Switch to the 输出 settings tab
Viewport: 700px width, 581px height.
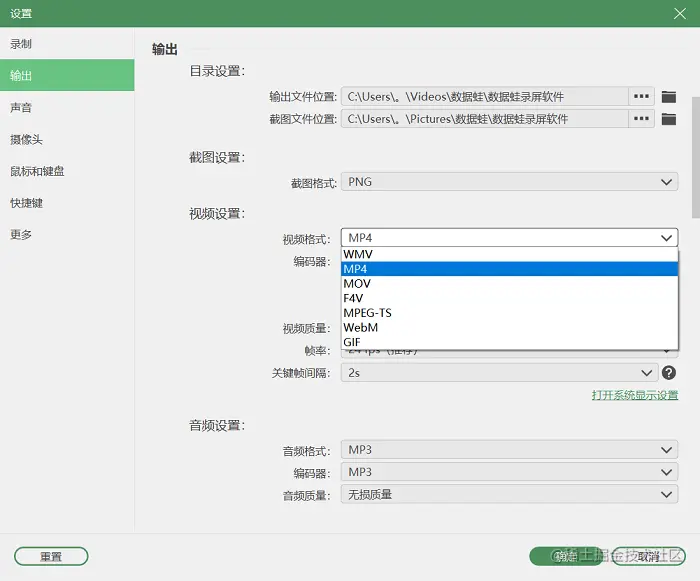[x=67, y=75]
